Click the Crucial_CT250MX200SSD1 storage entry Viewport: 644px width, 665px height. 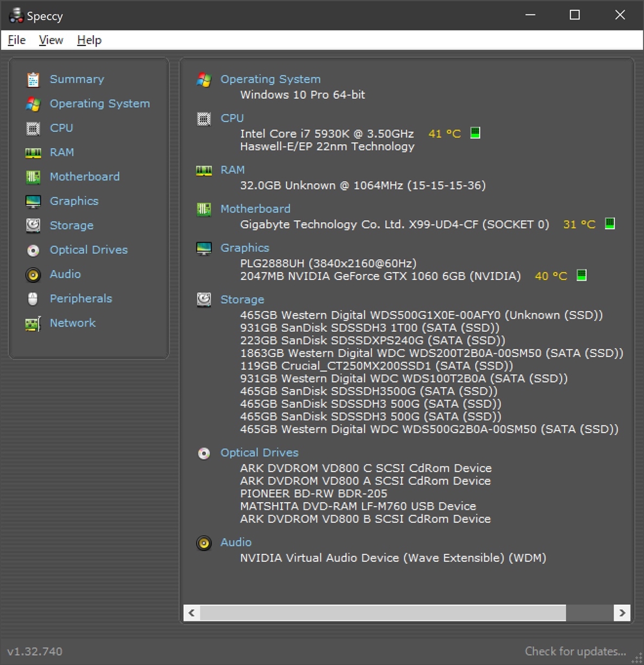[376, 366]
